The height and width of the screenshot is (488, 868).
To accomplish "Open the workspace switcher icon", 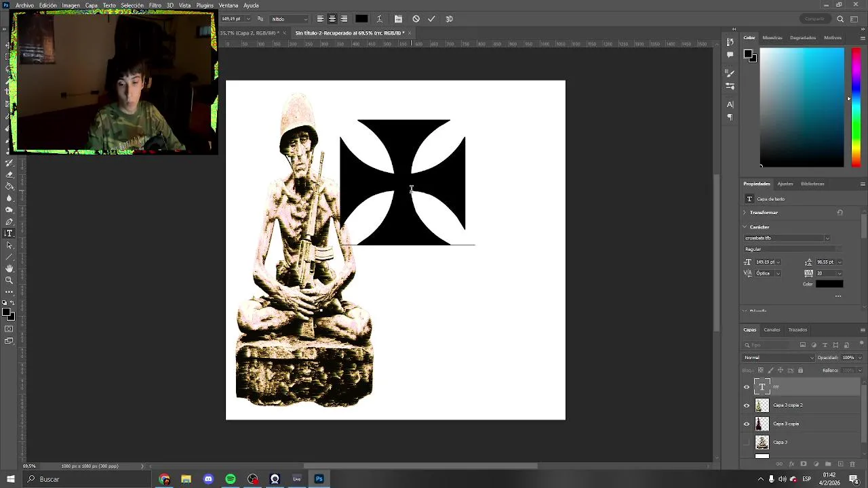I will pyautogui.click(x=855, y=19).
